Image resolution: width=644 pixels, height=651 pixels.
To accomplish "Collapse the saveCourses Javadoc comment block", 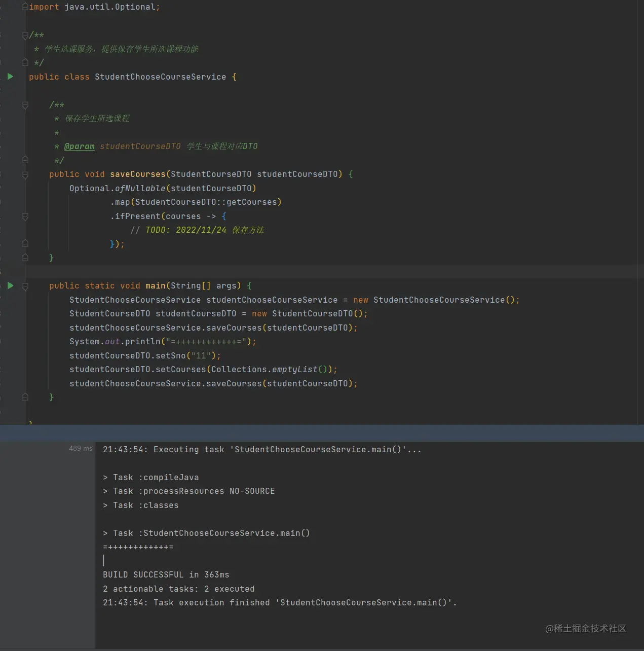I will point(25,105).
